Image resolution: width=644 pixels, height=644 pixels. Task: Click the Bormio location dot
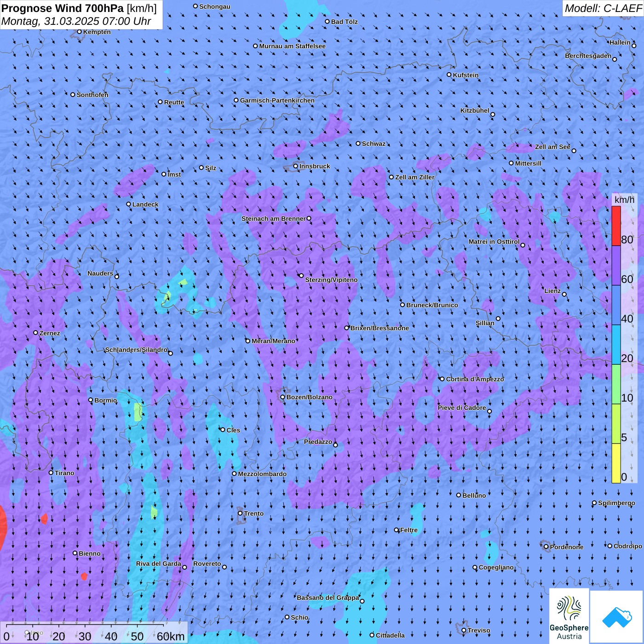(x=91, y=400)
